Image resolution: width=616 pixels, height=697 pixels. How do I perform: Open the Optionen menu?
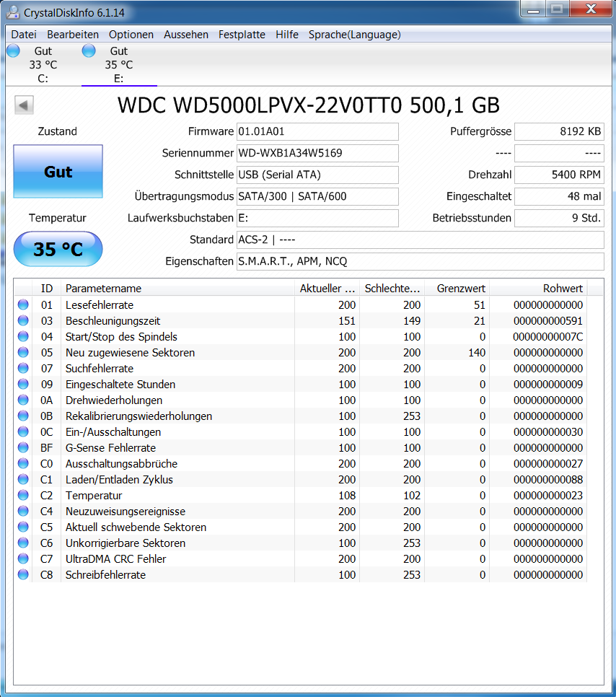tap(131, 35)
